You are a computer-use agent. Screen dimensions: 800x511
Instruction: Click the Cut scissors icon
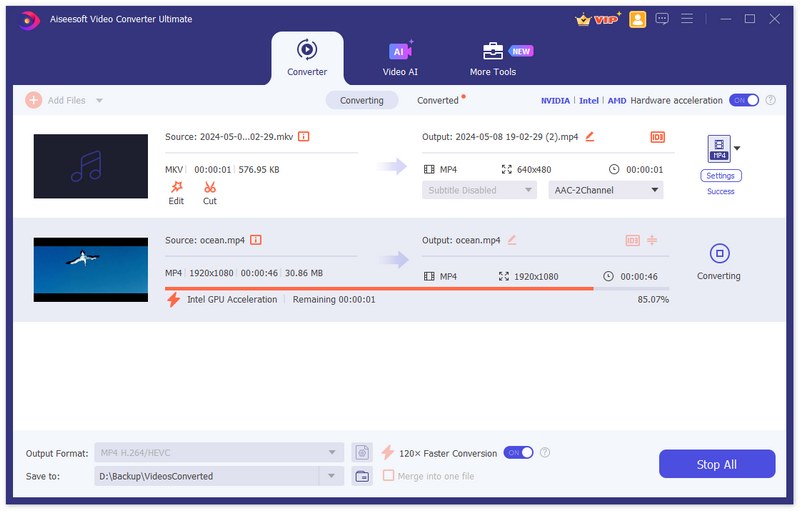coord(210,187)
